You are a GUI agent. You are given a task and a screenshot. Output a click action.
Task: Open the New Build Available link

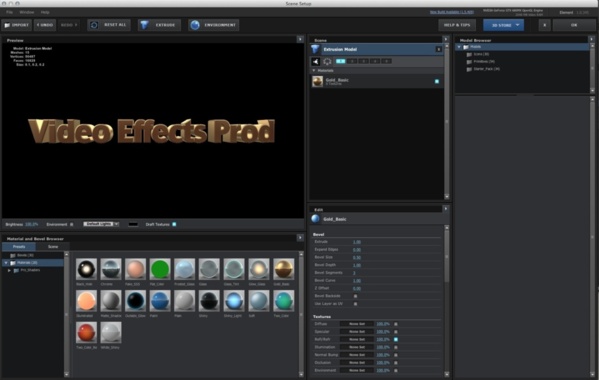tap(452, 12)
